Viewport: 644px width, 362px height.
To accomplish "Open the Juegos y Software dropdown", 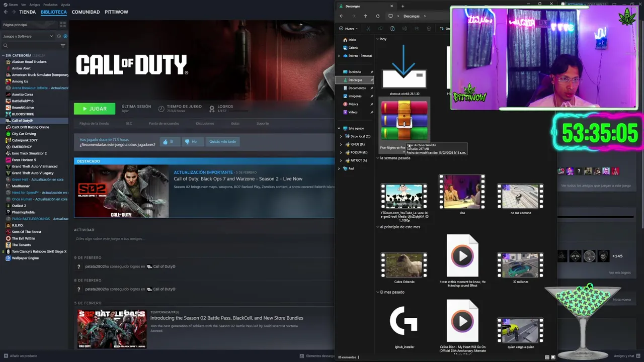I will [28, 36].
